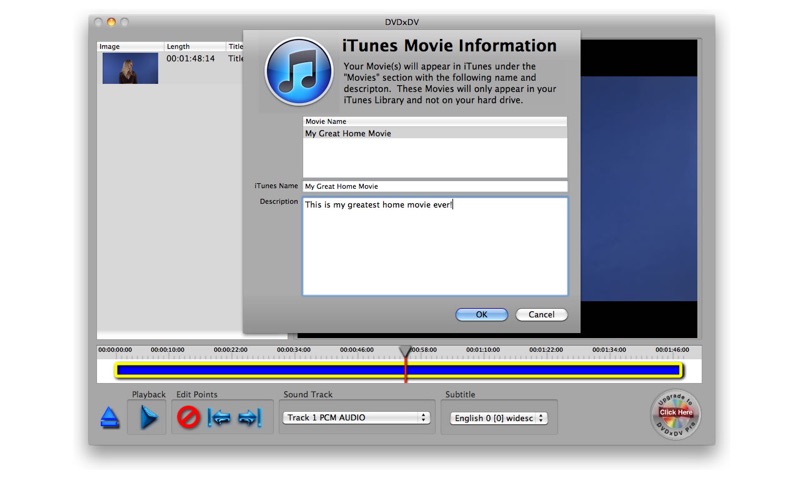Viewport: 800px width, 500px height.
Task: Click the Movie Name column header
Action: tap(435, 121)
